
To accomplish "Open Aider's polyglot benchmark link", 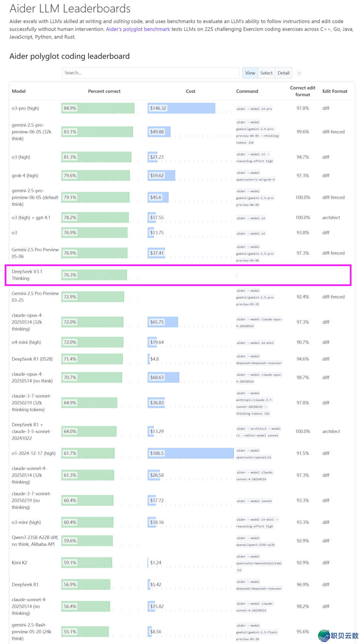I will (x=138, y=29).
